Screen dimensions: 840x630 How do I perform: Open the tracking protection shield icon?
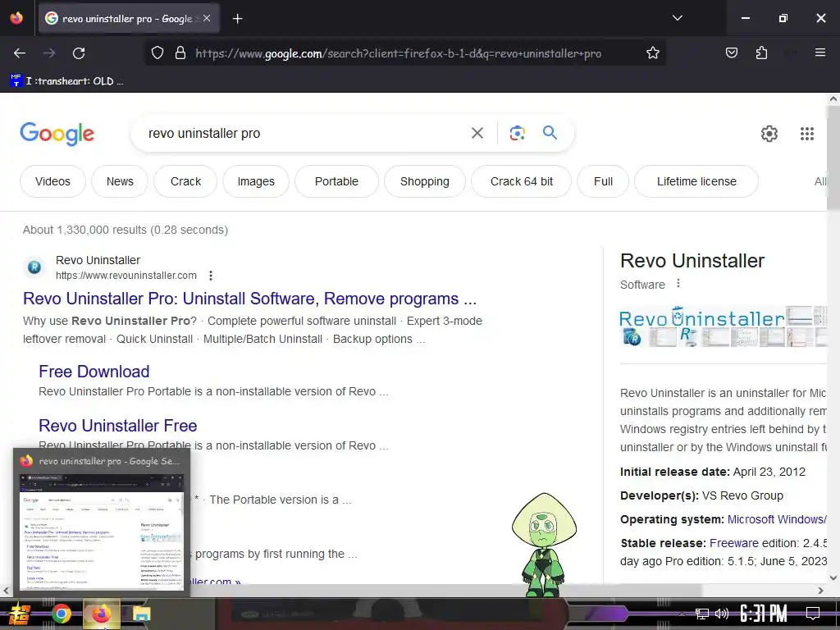[x=157, y=53]
